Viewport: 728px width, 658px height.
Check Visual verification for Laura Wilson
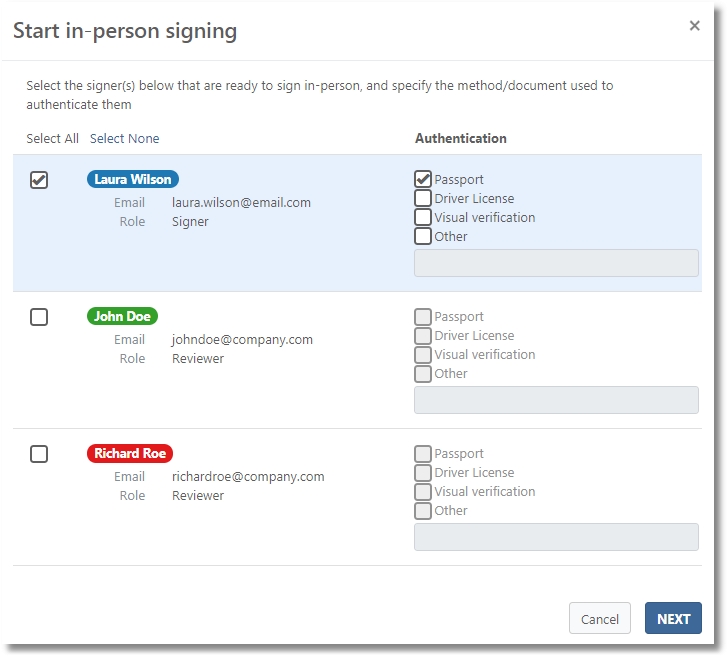pos(423,218)
